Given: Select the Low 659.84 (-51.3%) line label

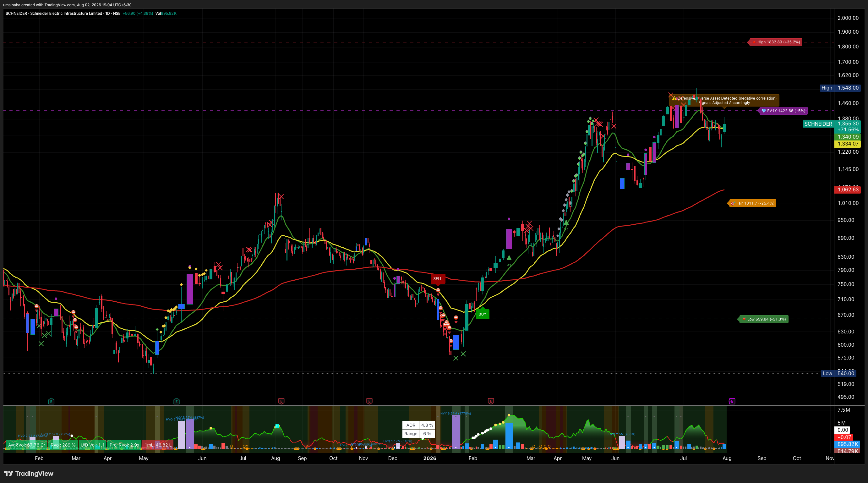Looking at the screenshot, I should (x=763, y=319).
